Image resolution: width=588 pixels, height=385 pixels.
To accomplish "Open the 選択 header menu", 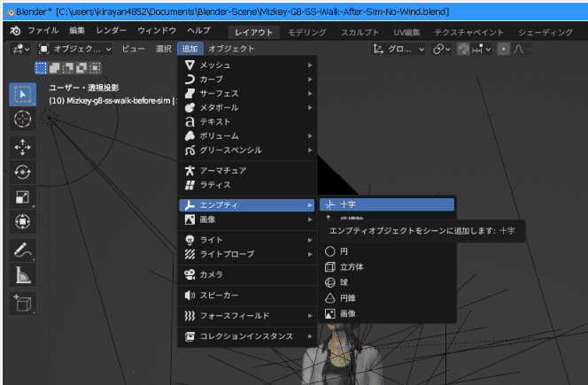I will coord(164,49).
